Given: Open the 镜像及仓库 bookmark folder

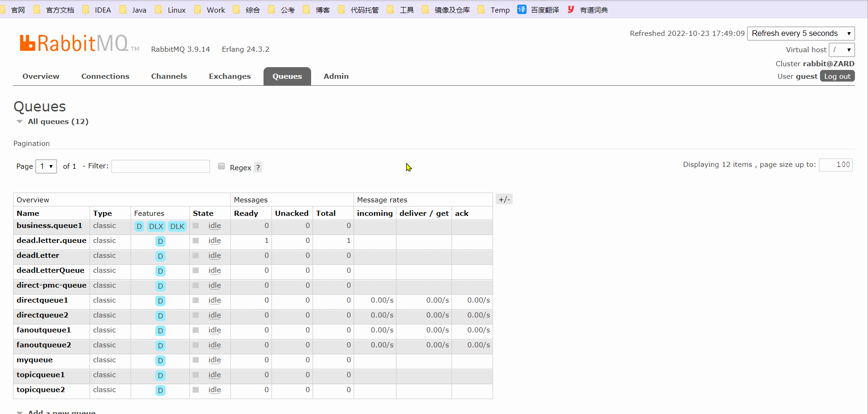Looking at the screenshot, I should (446, 10).
